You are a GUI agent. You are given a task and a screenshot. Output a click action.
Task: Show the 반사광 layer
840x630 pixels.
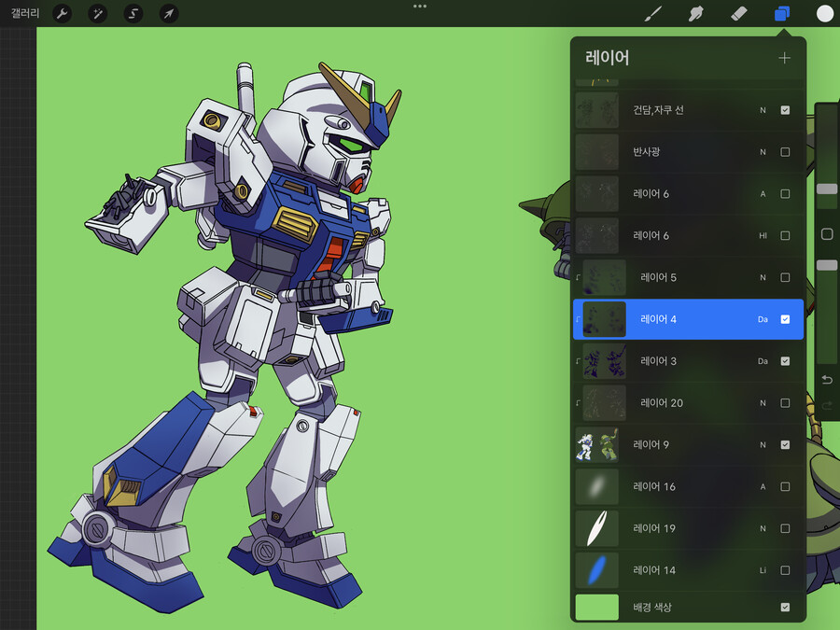(785, 152)
